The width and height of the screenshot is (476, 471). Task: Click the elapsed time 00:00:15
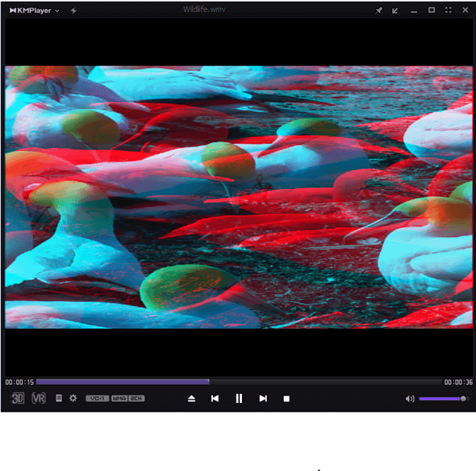[x=19, y=382]
